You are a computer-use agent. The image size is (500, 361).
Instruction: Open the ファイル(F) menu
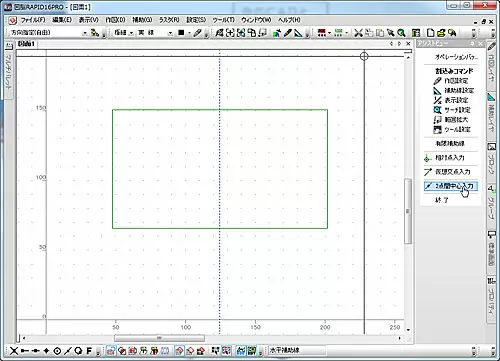coord(33,20)
